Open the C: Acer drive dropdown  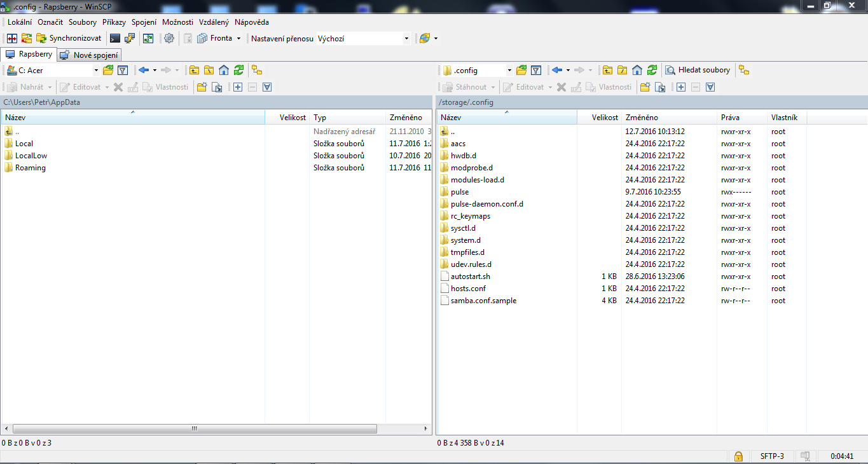(96, 71)
